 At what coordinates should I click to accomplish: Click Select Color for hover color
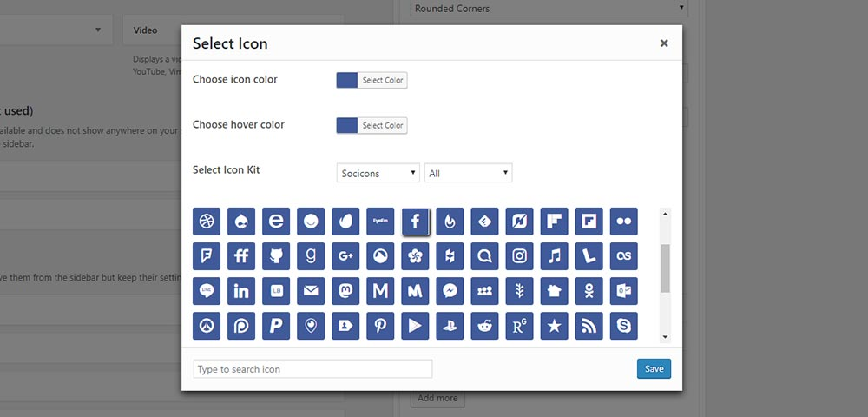pyautogui.click(x=383, y=126)
